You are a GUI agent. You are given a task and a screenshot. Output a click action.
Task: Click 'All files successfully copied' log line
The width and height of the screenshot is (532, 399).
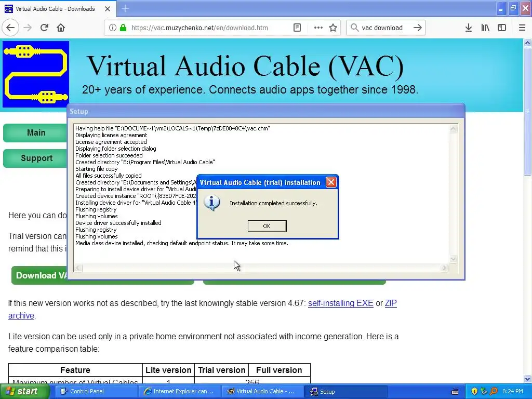coord(109,176)
